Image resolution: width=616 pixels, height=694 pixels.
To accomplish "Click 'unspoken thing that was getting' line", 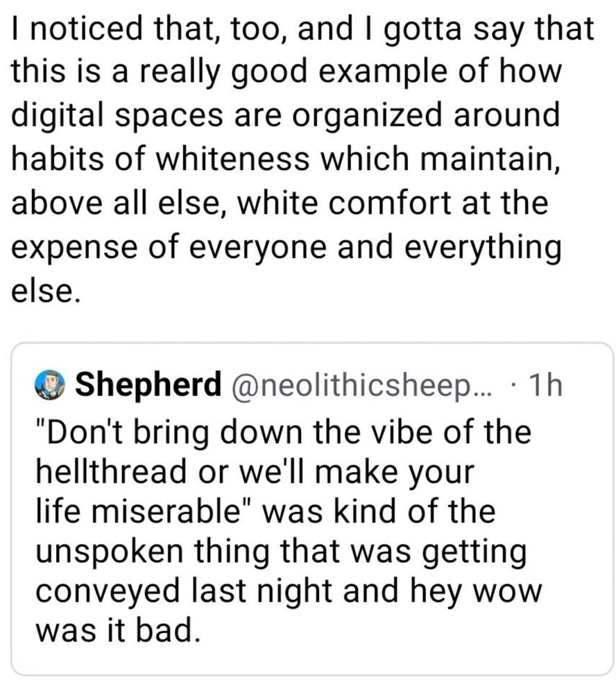I will click(x=281, y=552).
